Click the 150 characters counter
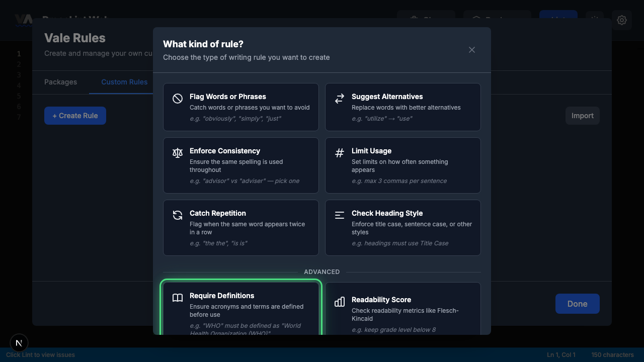The width and height of the screenshot is (644, 362). click(612, 354)
